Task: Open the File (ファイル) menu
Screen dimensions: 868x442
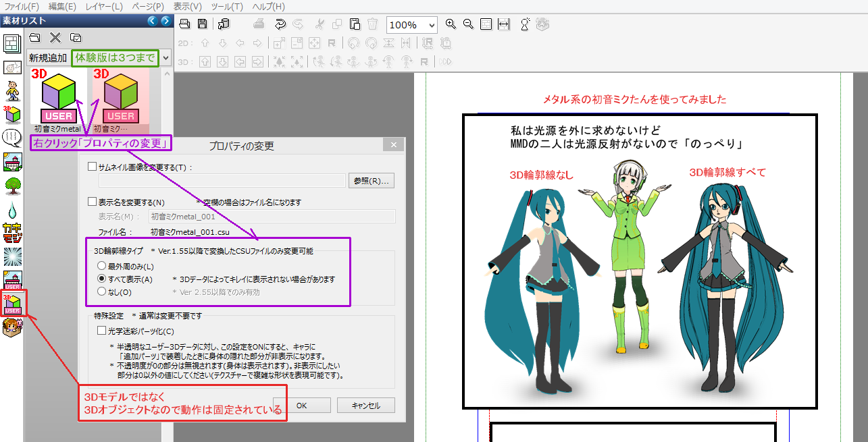Action: point(22,6)
